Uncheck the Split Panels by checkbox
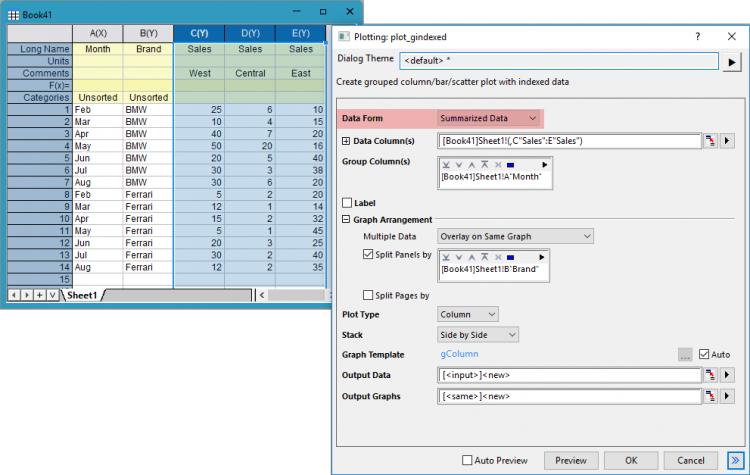Screen dimensions: 750x475 [368, 254]
